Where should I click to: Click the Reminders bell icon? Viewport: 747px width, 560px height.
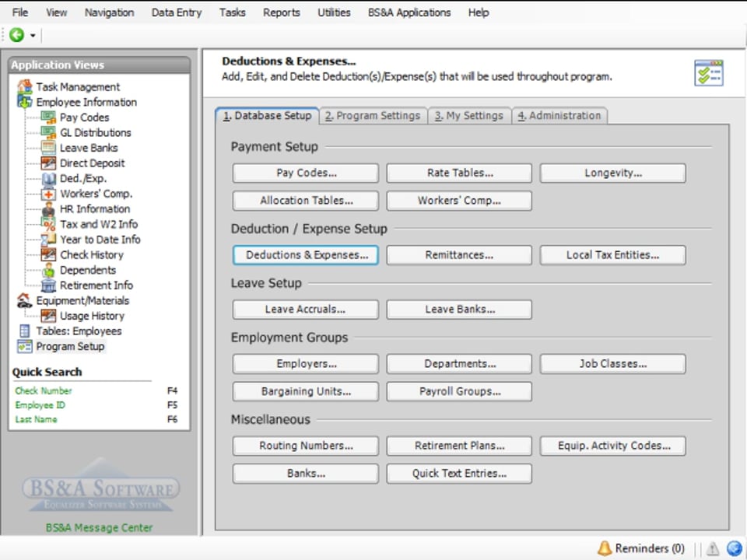point(605,548)
